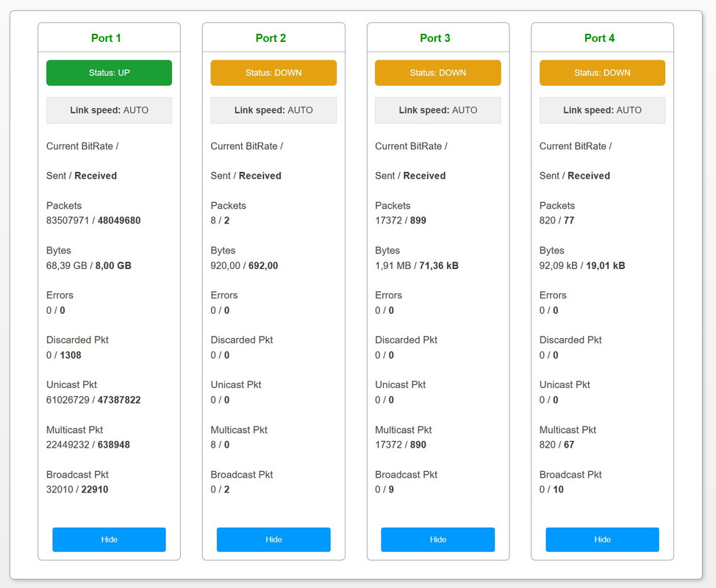This screenshot has height=588, width=716.
Task: Click Port 3 Status: DOWN banner
Action: click(x=438, y=73)
